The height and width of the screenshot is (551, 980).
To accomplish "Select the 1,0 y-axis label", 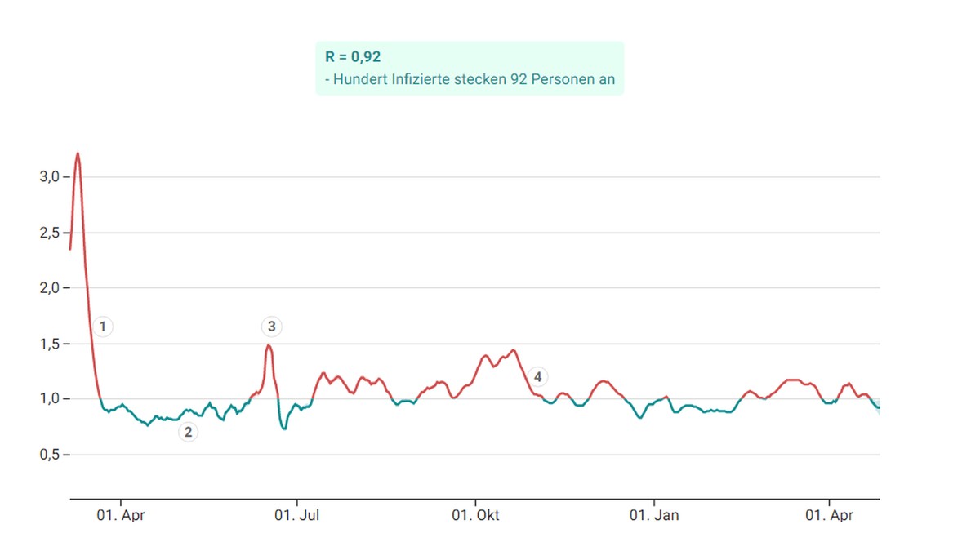I will tap(48, 399).
